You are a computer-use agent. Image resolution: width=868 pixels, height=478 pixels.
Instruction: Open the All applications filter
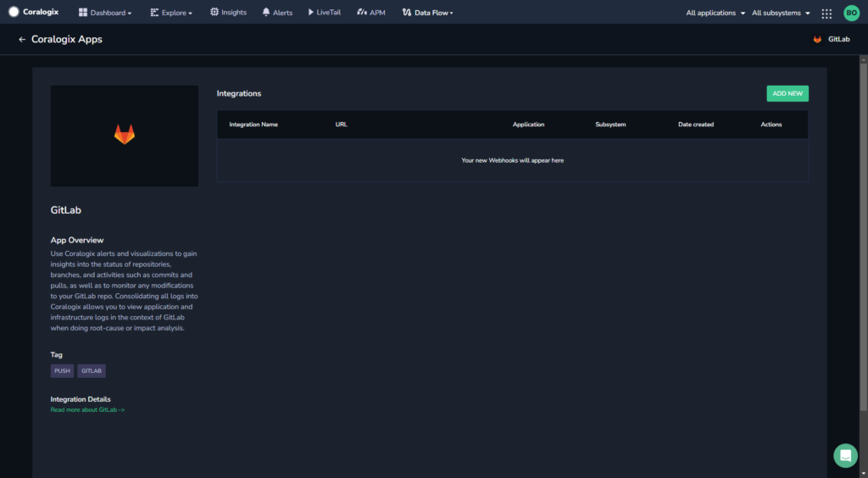715,13
